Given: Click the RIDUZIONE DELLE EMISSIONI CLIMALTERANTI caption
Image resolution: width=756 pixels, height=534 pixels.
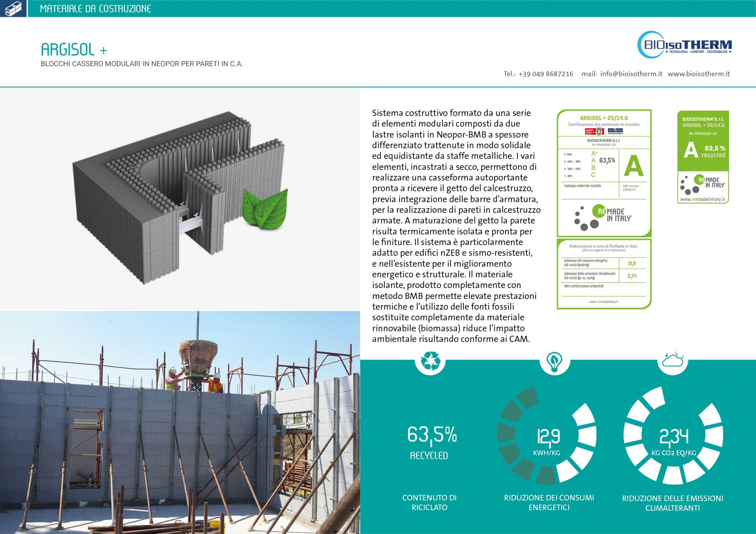Looking at the screenshot, I should pos(673,503).
